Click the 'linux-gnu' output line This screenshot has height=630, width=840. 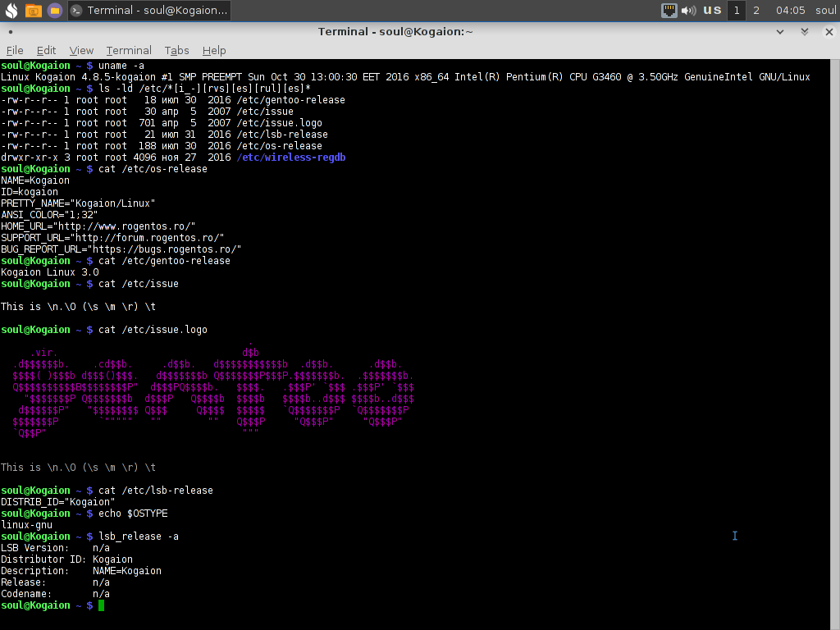coord(27,525)
